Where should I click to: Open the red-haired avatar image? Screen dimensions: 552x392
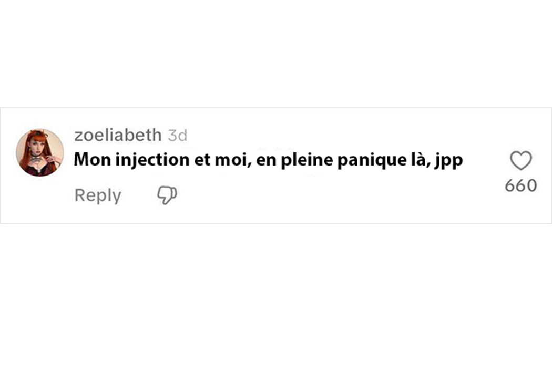click(x=40, y=152)
